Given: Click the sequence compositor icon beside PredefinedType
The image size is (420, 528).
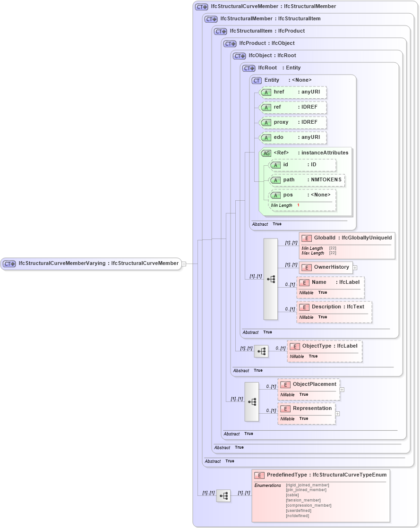Looking at the screenshot, I should 223,496.
